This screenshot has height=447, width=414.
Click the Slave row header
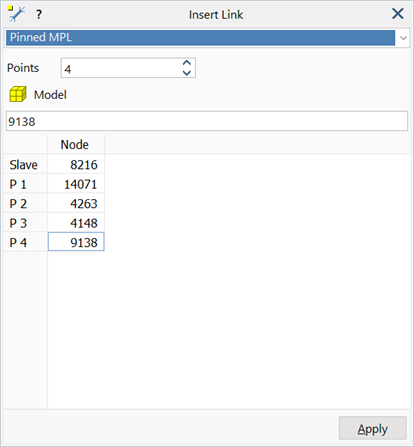[x=25, y=164]
